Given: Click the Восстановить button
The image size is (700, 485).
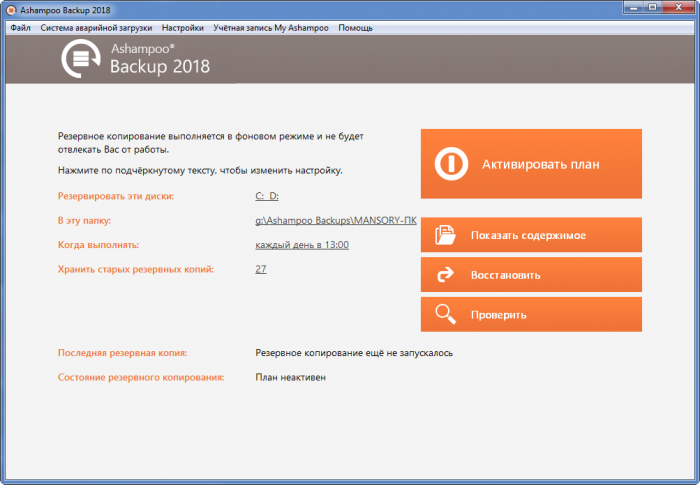Looking at the screenshot, I should click(531, 275).
